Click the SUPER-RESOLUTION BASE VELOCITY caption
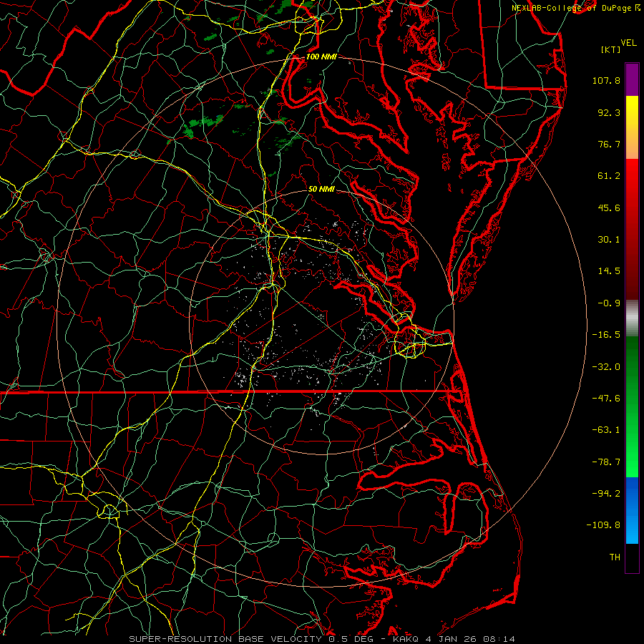The height and width of the screenshot is (644, 644). pyautogui.click(x=227, y=639)
